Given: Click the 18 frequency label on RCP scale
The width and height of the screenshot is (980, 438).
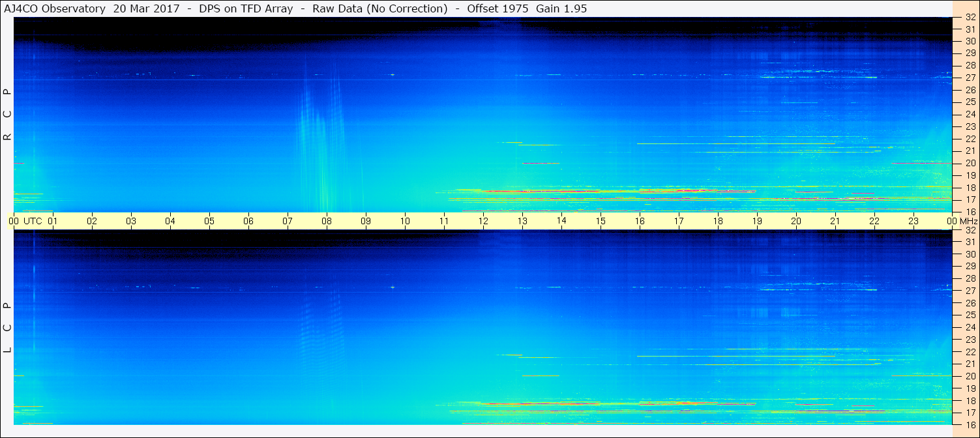Looking at the screenshot, I should 970,188.
